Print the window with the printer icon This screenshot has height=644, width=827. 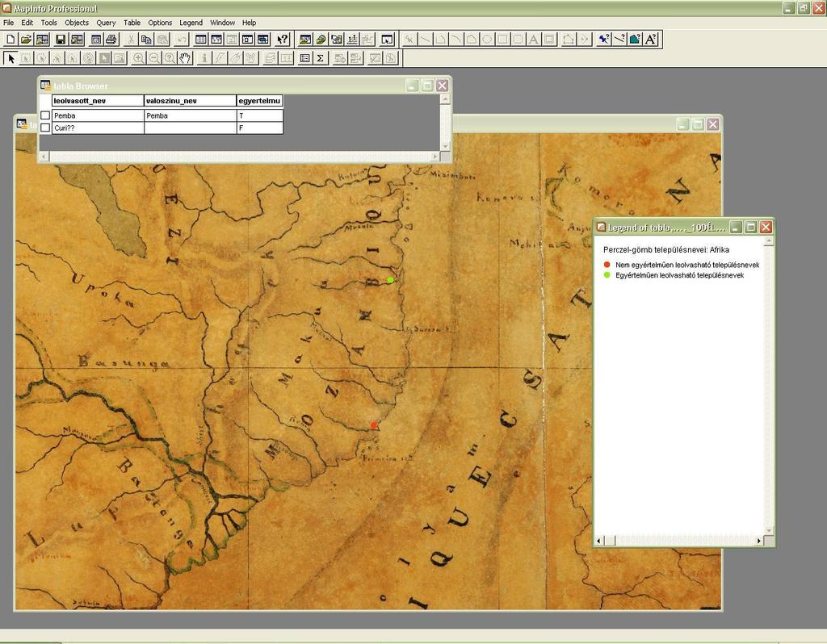111,40
